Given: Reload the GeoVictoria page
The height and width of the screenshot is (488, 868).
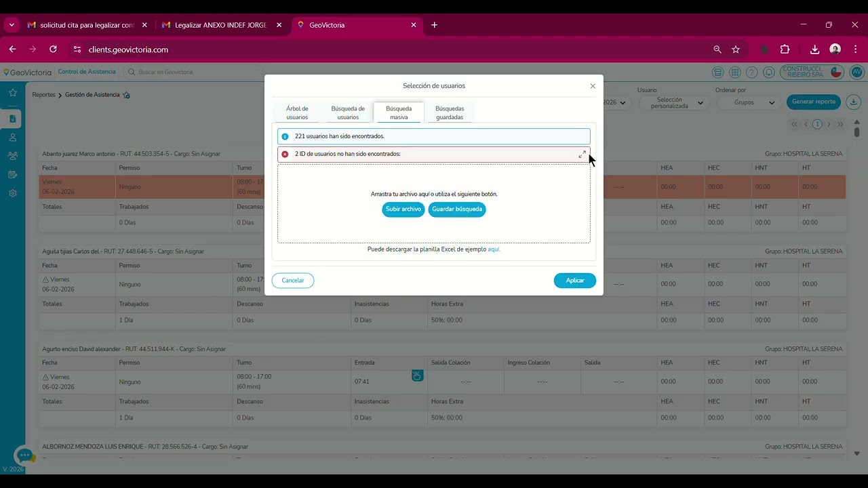Looking at the screenshot, I should click(54, 49).
